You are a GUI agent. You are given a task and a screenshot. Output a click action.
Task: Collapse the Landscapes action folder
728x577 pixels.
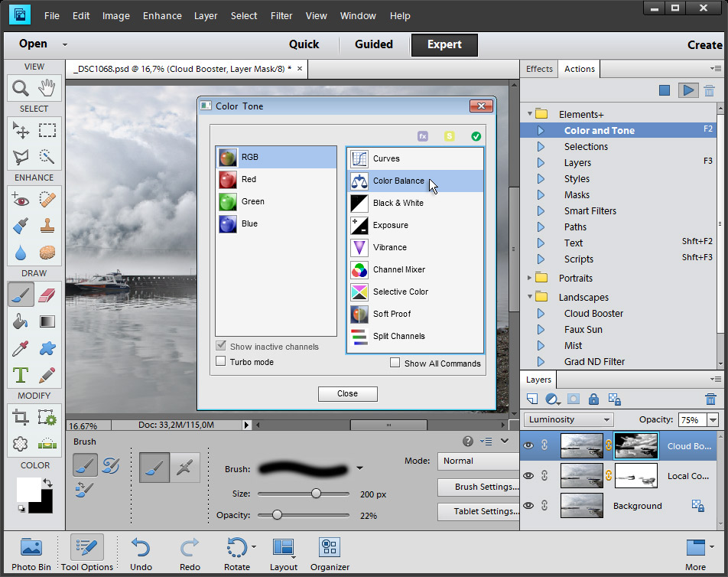click(x=530, y=297)
